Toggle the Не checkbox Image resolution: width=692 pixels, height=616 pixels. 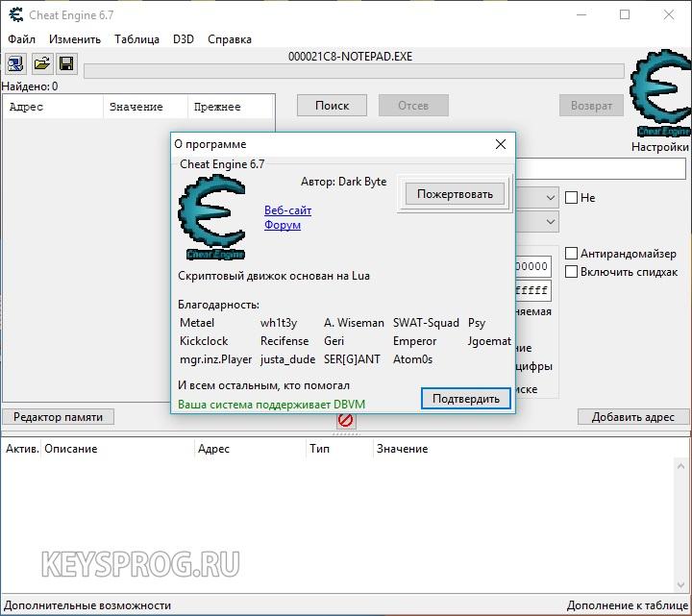pos(571,198)
